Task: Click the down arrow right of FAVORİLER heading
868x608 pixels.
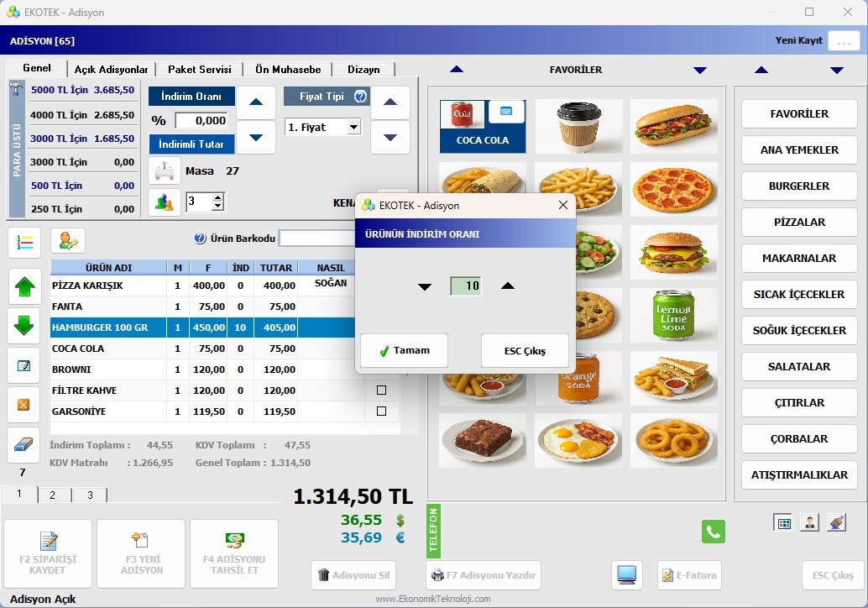Action: click(700, 71)
